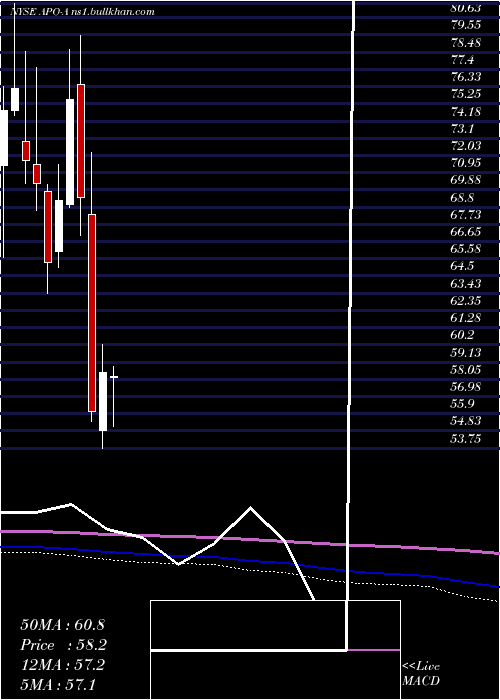The width and height of the screenshot is (500, 700).
Task: Choose the 64.5 price label
Action: (462, 266)
